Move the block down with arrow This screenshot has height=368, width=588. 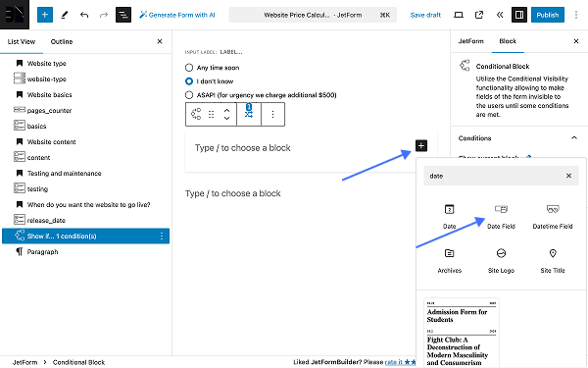[226, 118]
